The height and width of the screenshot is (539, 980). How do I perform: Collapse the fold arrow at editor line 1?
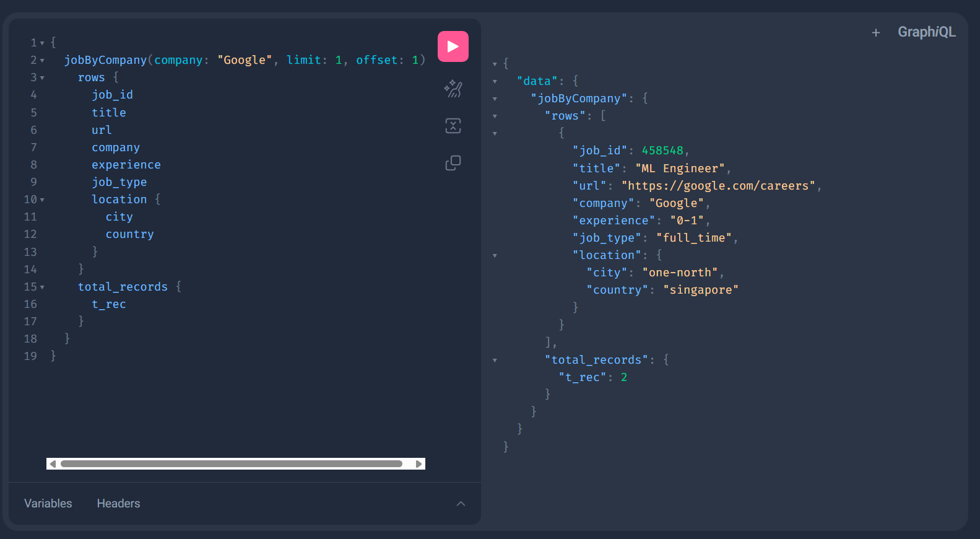pyautogui.click(x=42, y=43)
